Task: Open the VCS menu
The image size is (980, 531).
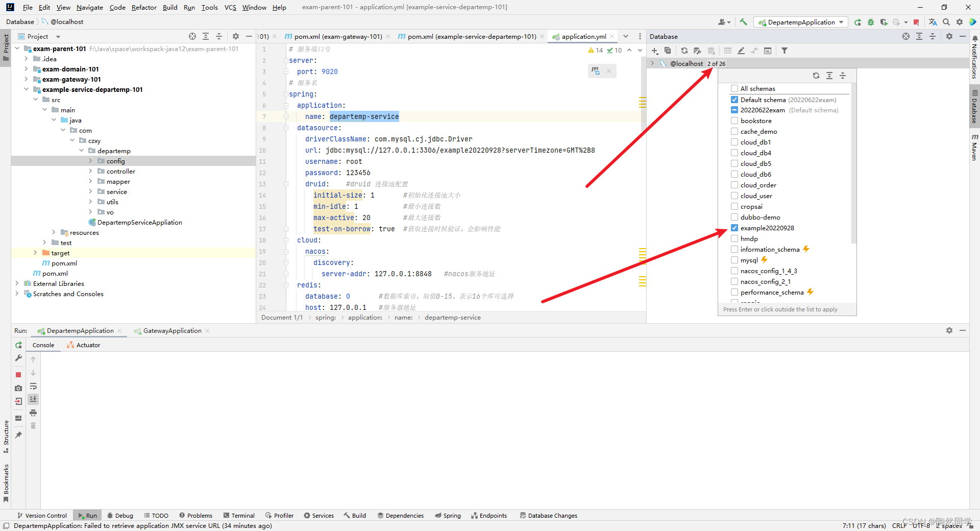Action: pos(230,7)
